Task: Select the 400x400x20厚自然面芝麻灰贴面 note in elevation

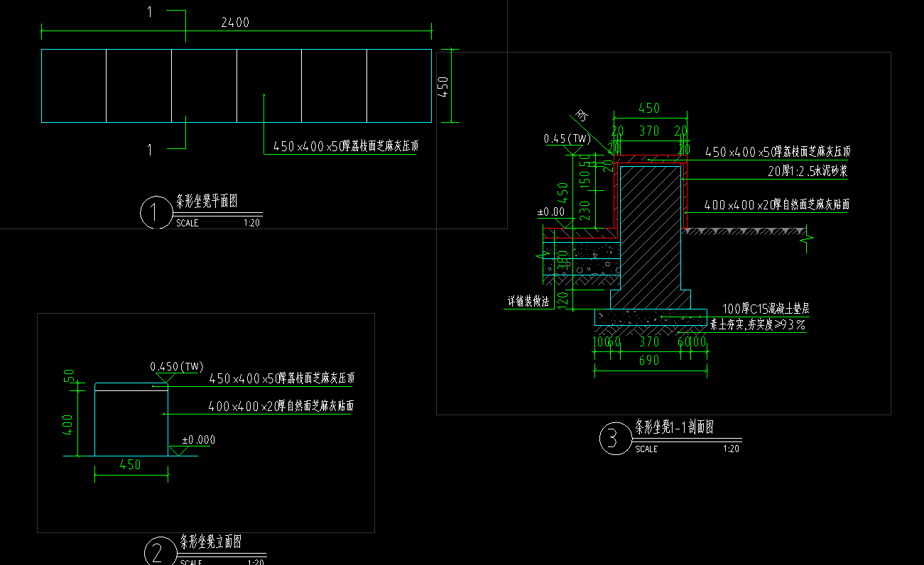Action: point(281,407)
